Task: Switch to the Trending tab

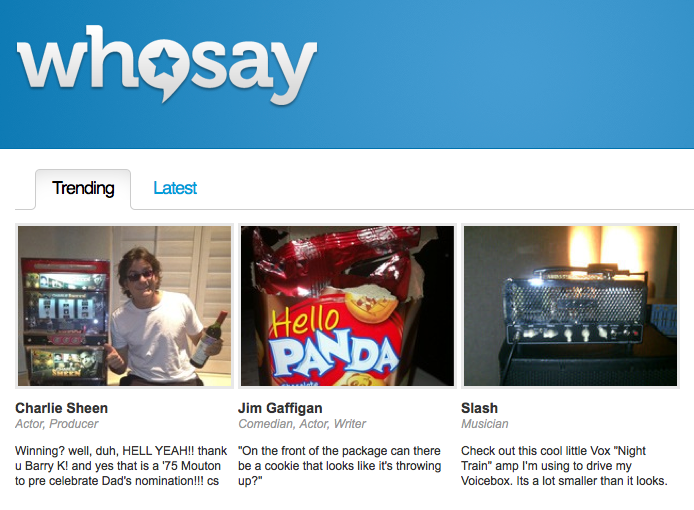Action: 83,188
